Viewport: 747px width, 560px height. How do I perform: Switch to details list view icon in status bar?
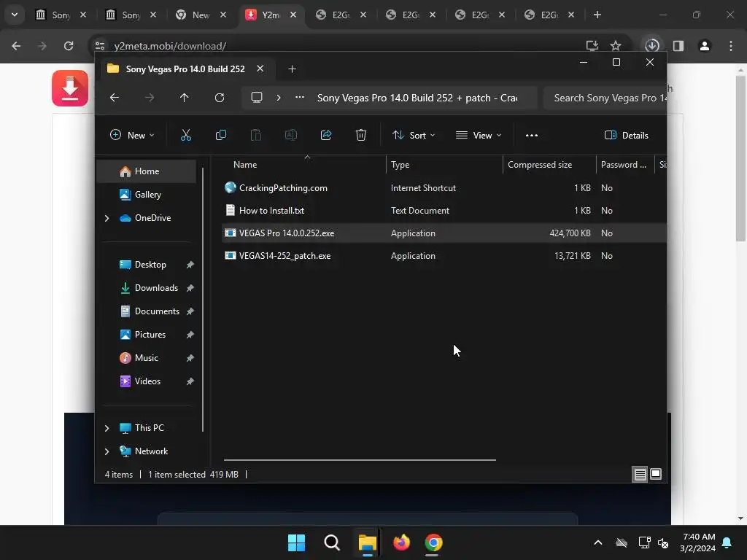(x=640, y=474)
